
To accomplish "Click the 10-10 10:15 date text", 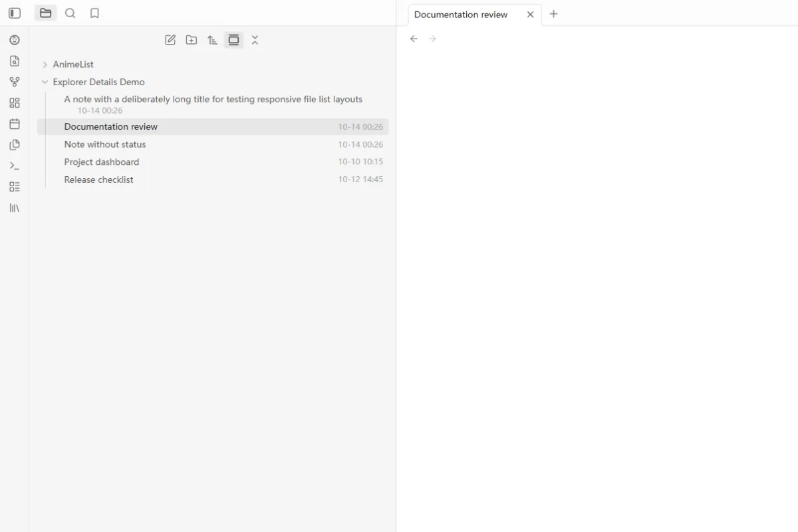I will pos(360,162).
